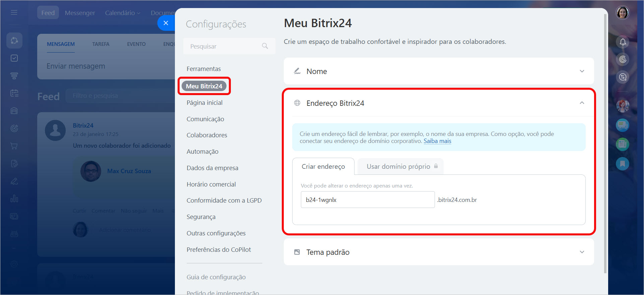Open Horário comercial settings

click(x=211, y=184)
